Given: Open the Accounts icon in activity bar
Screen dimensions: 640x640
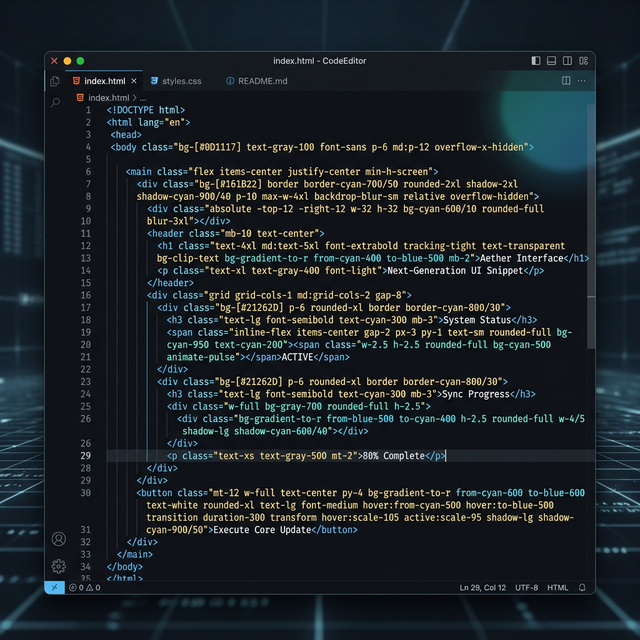Looking at the screenshot, I should [59, 539].
